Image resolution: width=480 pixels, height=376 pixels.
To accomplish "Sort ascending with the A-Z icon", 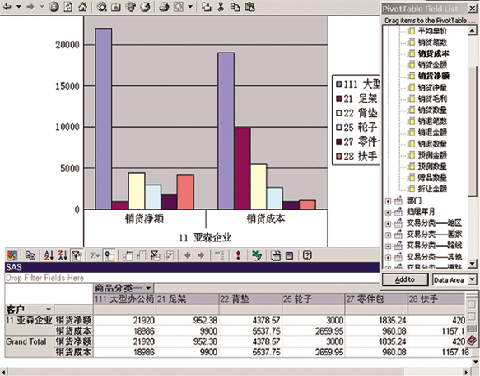I will coord(49,255).
